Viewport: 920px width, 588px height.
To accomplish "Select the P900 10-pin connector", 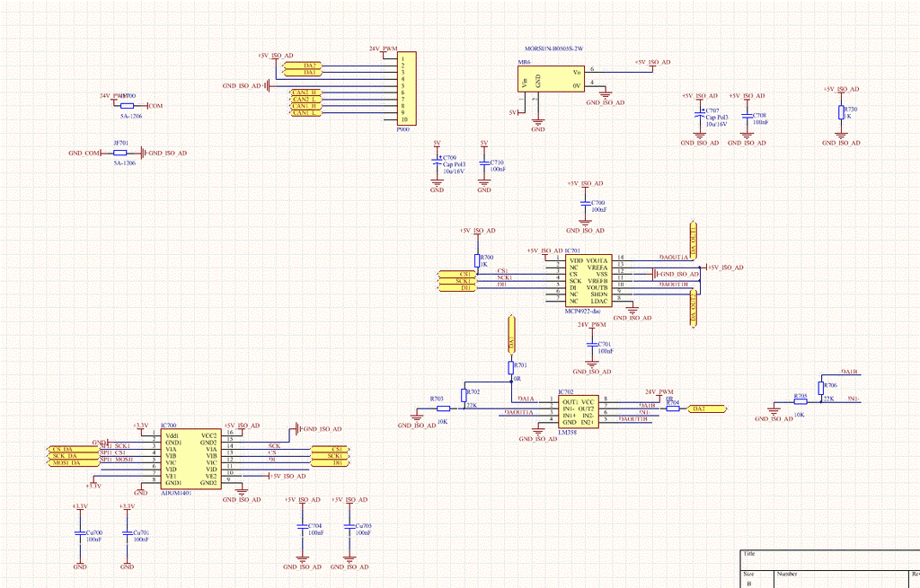I will pos(405,88).
